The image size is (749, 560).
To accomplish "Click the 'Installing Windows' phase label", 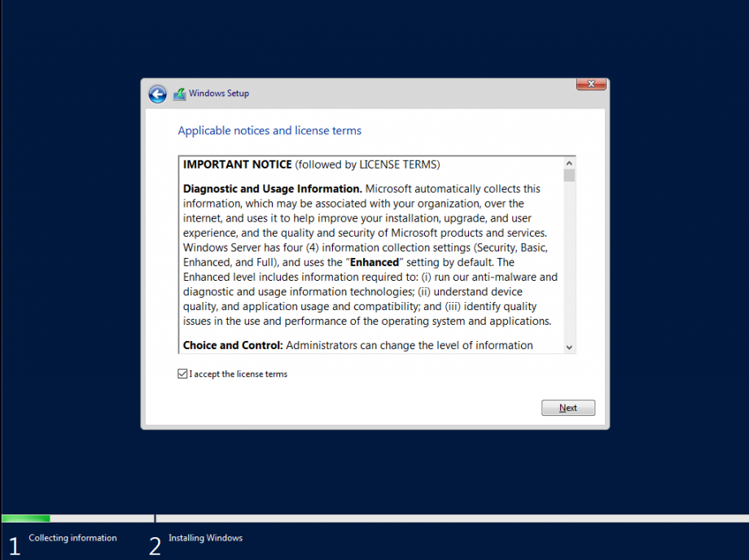I will [205, 537].
